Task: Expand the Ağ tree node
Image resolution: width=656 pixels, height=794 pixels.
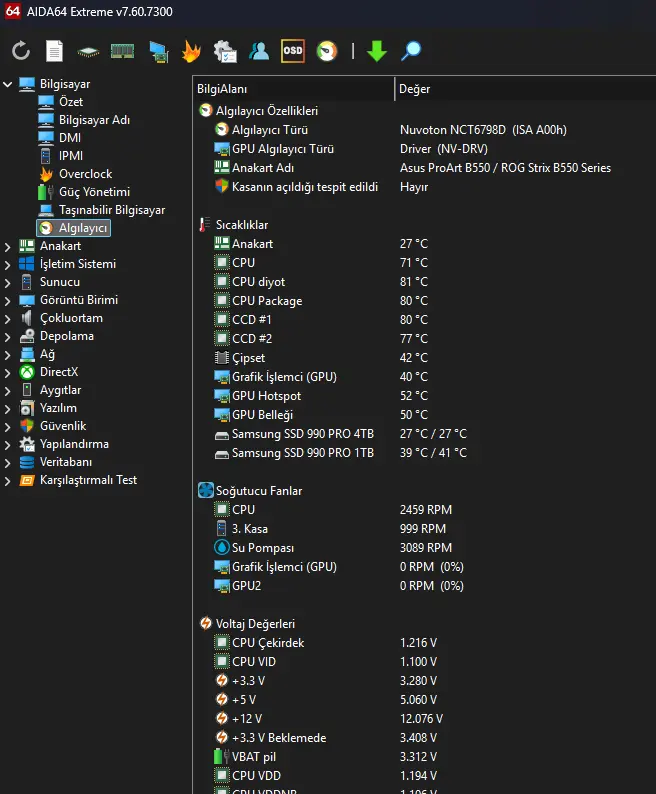Action: (8, 354)
